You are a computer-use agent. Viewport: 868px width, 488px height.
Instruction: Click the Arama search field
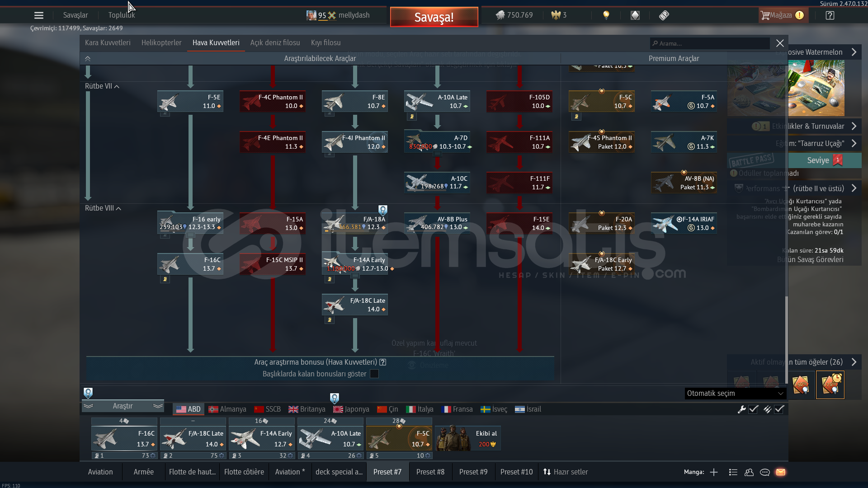[710, 43]
